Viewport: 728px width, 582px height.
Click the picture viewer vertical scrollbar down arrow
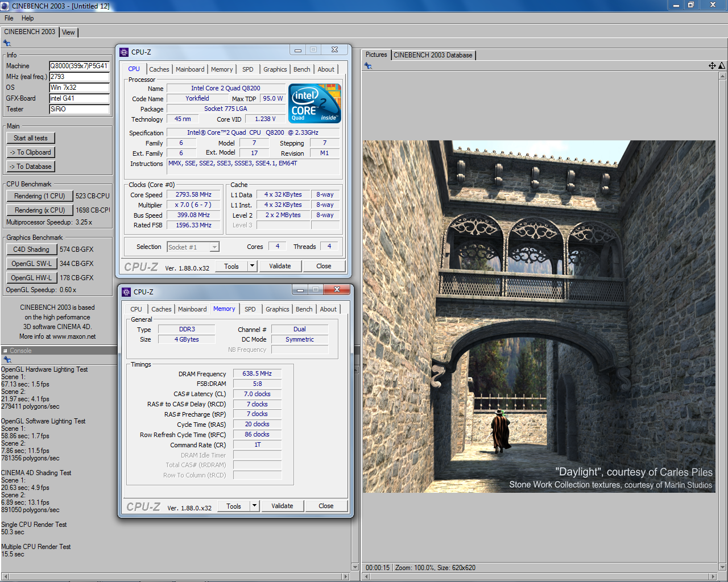(722, 567)
